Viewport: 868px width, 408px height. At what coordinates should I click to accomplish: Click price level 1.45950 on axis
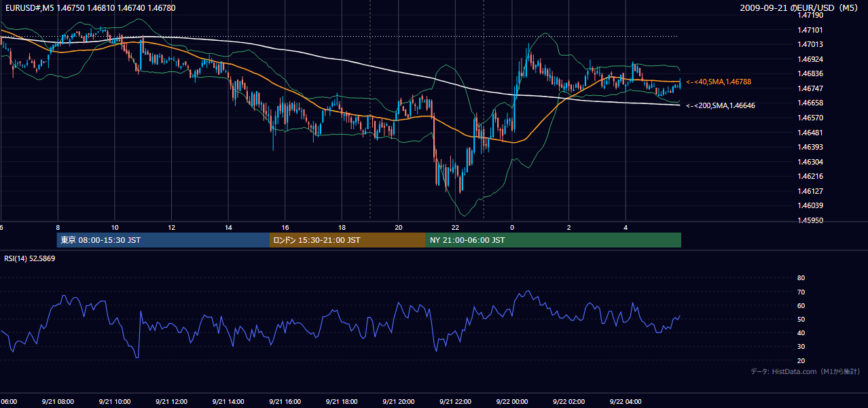(811, 220)
